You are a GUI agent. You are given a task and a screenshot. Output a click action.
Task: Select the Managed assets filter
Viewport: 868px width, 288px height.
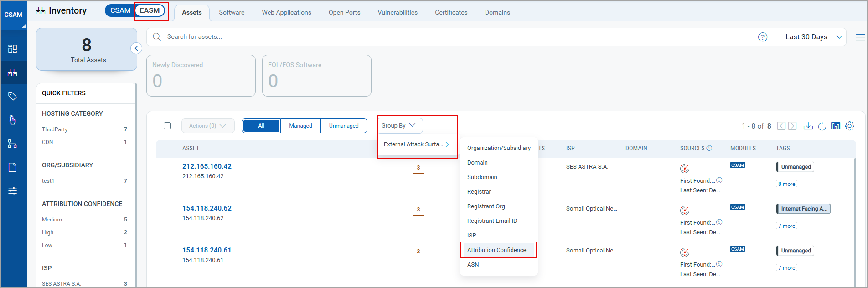(x=300, y=126)
